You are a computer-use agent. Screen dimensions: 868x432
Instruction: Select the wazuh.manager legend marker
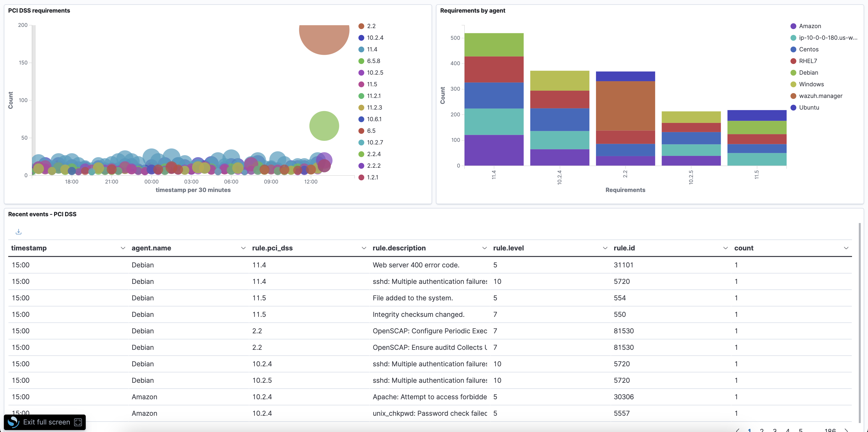(x=793, y=96)
